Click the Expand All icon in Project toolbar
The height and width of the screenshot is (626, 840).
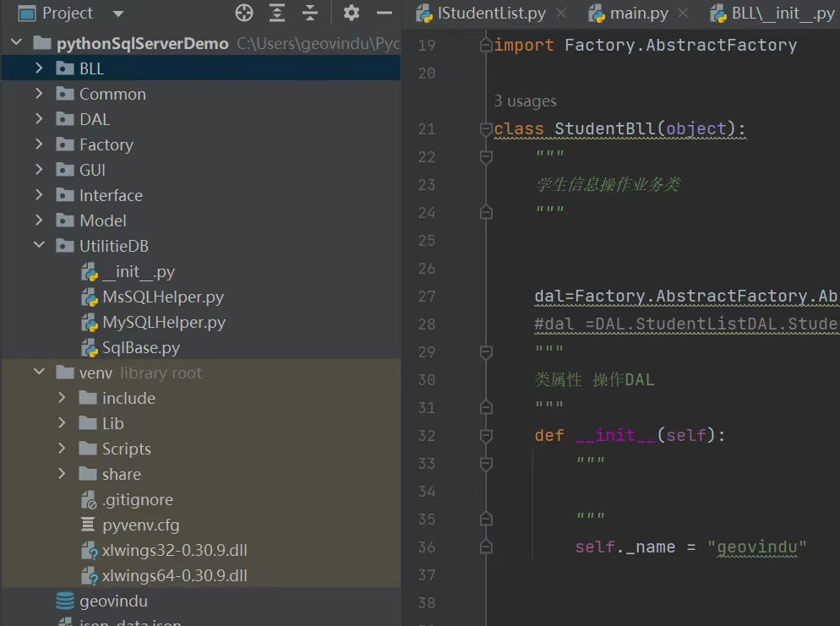277,13
